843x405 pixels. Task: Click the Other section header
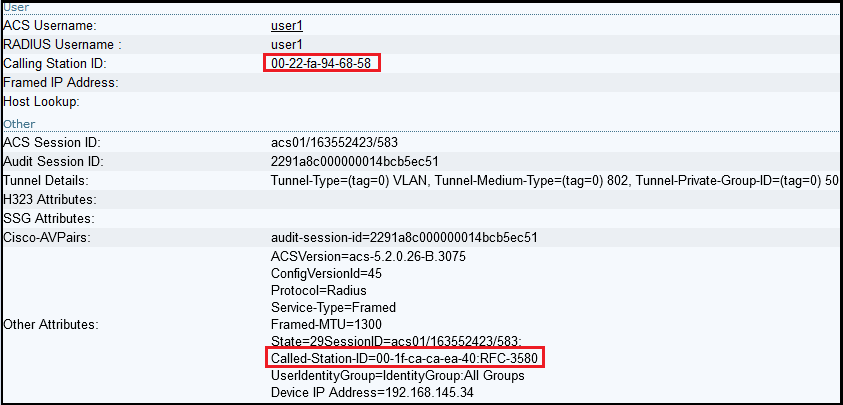point(19,123)
